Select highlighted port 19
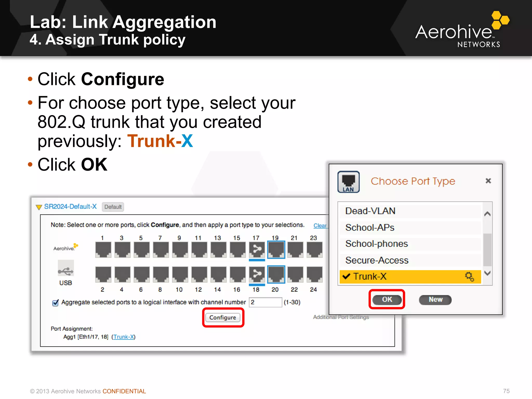The height and width of the screenshot is (399, 532). pyautogui.click(x=276, y=249)
